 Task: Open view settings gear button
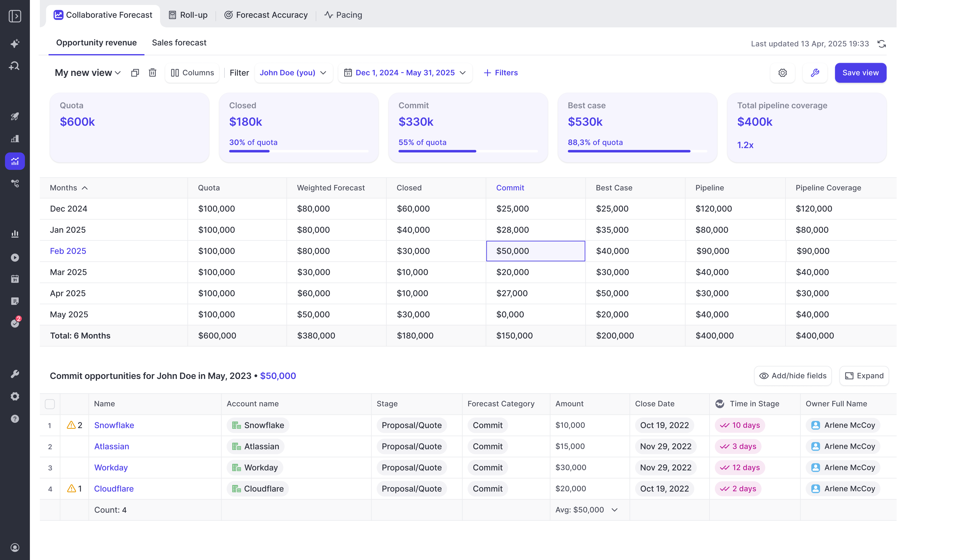782,73
